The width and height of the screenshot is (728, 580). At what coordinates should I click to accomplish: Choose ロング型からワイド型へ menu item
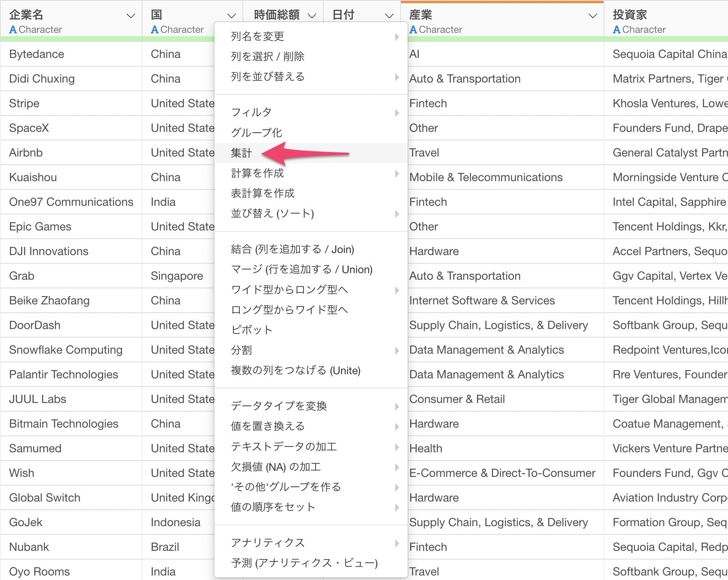tap(311, 310)
